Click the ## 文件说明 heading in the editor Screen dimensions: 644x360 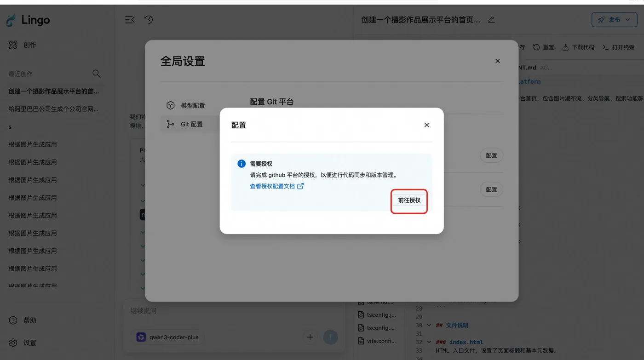click(452, 325)
